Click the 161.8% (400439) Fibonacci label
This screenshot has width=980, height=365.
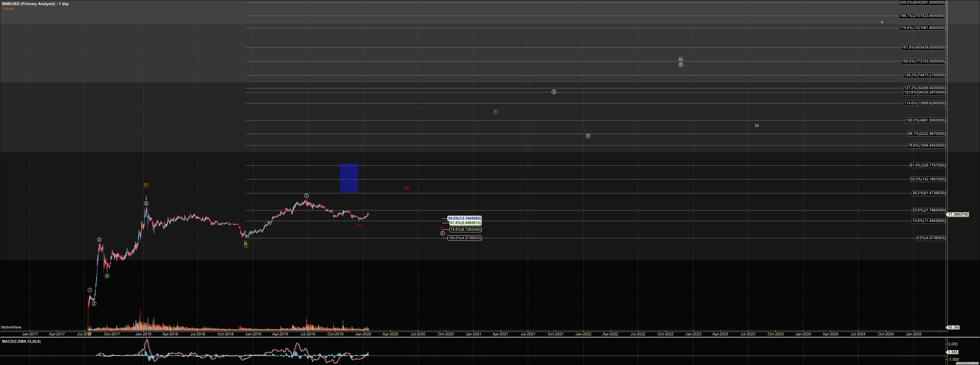(923, 48)
